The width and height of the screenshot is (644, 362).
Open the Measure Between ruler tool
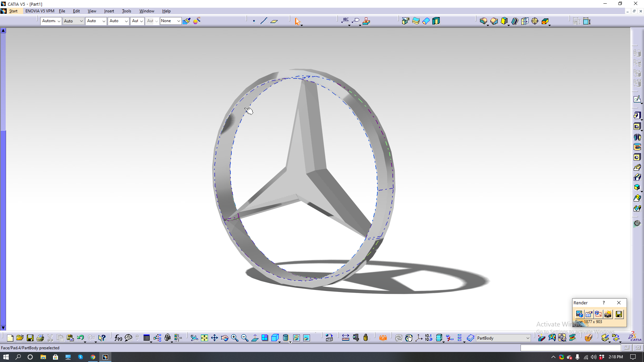pyautogui.click(x=345, y=338)
